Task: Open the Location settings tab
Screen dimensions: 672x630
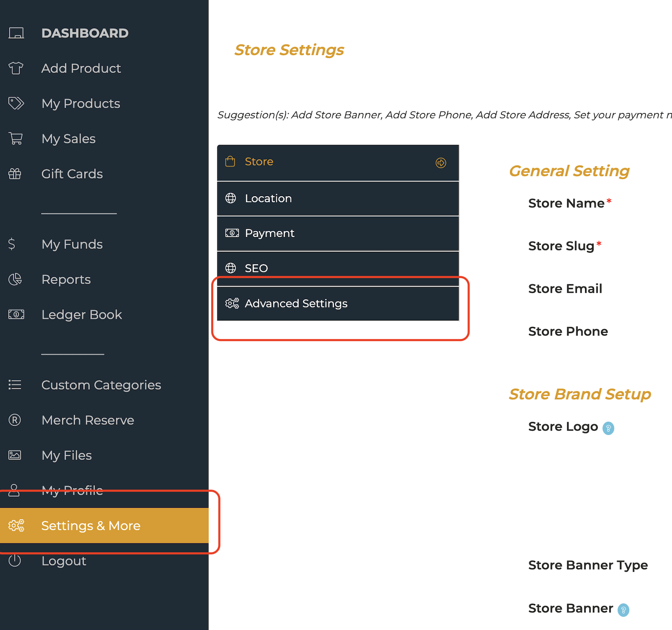Action: (x=338, y=199)
